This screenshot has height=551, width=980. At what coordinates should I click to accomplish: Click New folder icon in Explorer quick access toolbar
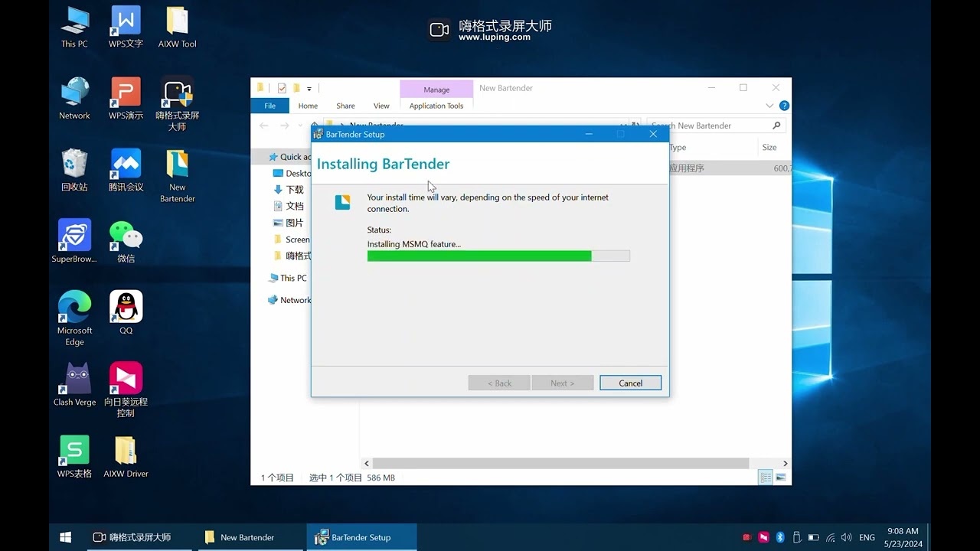[296, 88]
